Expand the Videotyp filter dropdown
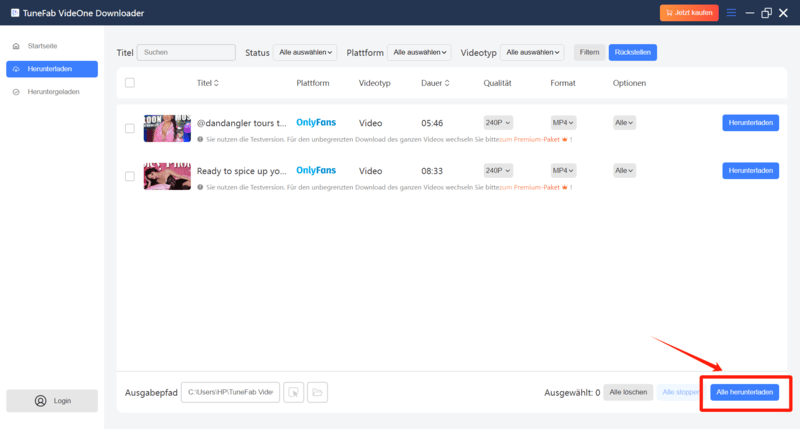 tap(532, 52)
